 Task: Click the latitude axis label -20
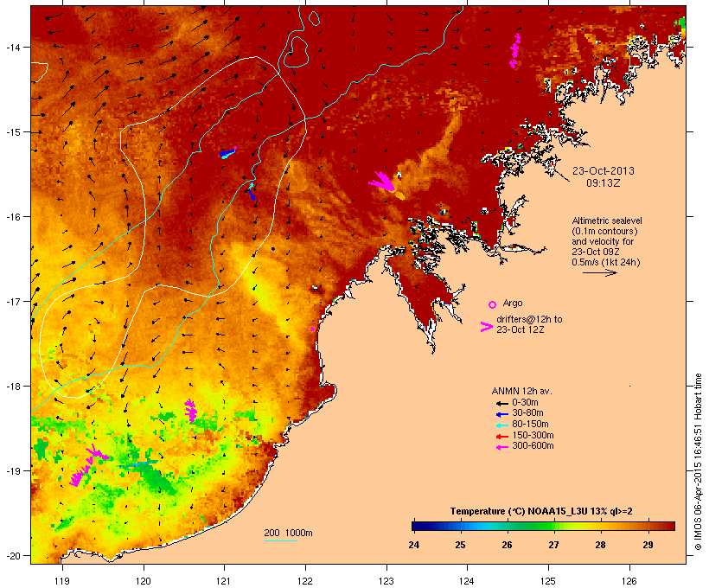12,556
